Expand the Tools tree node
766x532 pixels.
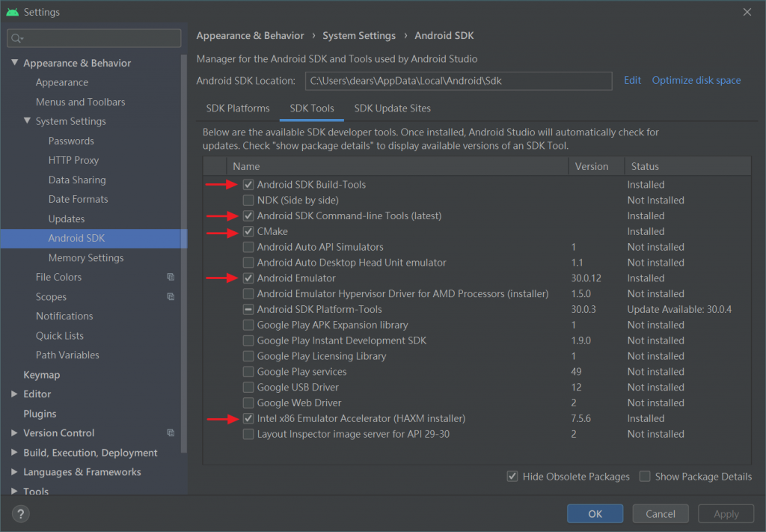coord(14,491)
